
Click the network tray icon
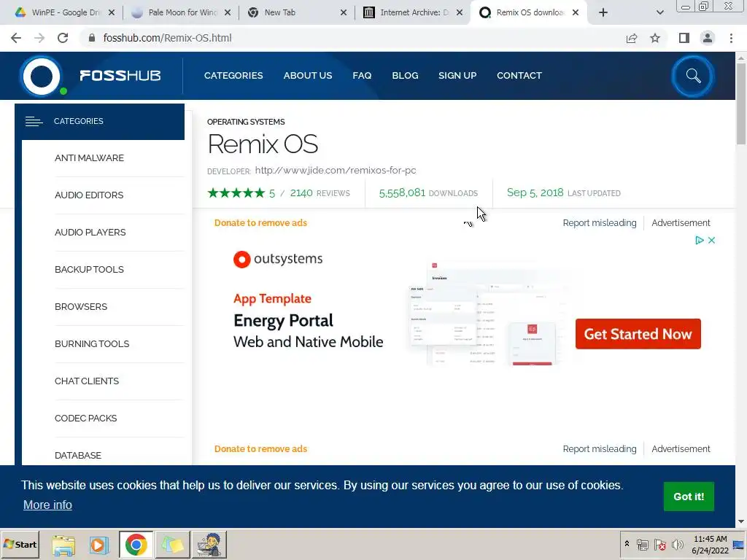(643, 545)
